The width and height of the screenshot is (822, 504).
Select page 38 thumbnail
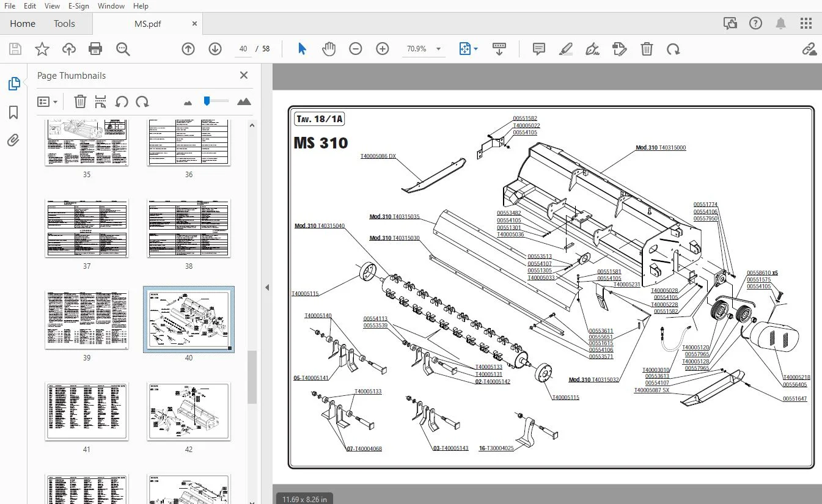click(x=189, y=228)
